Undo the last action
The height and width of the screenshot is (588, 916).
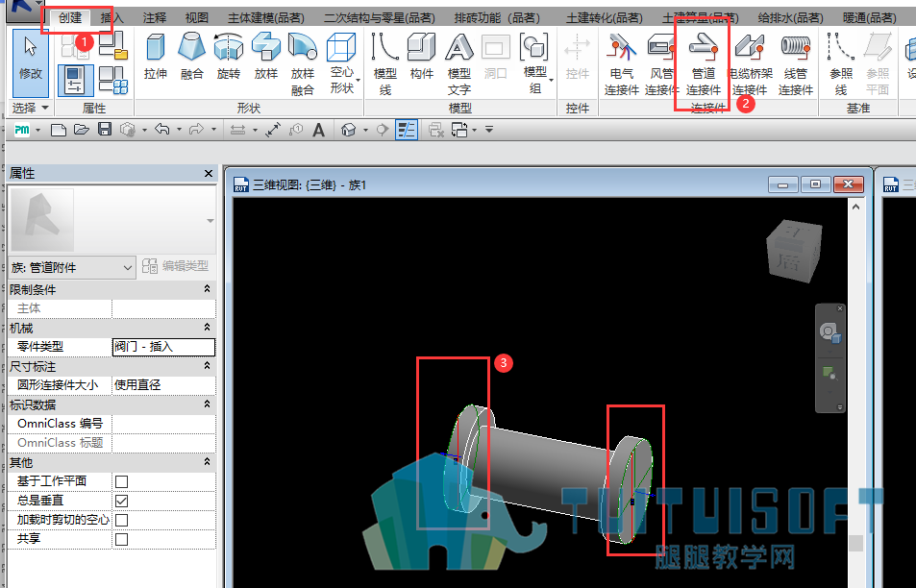point(161,129)
